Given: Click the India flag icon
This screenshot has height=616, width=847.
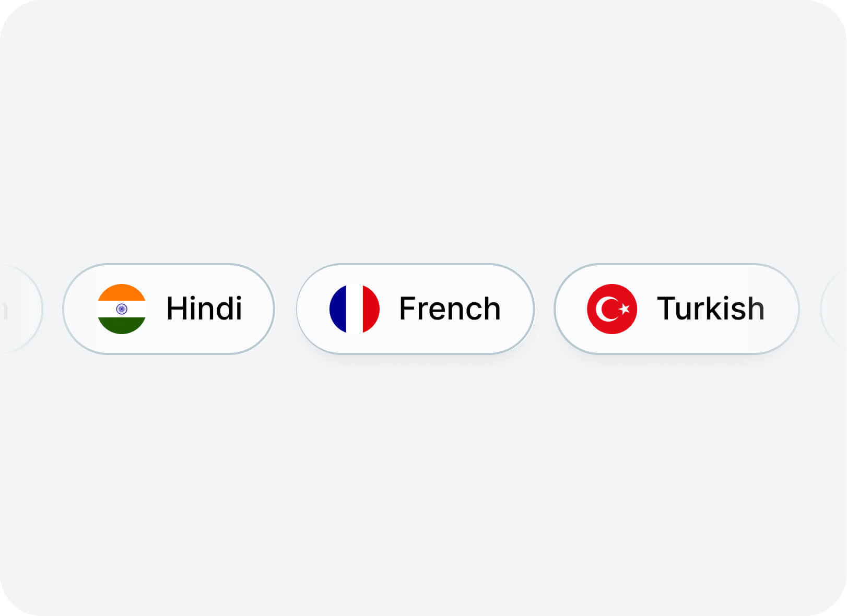Looking at the screenshot, I should (122, 309).
